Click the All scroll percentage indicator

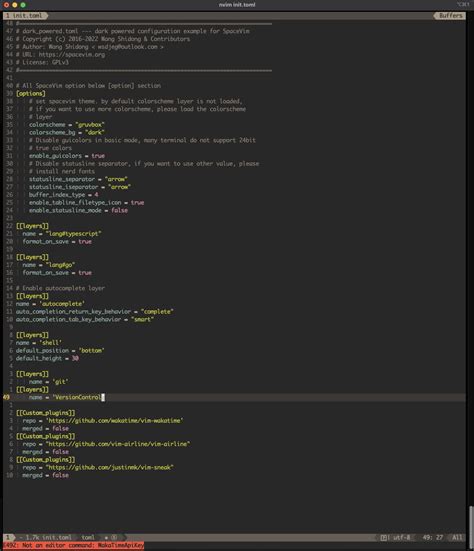point(457,538)
